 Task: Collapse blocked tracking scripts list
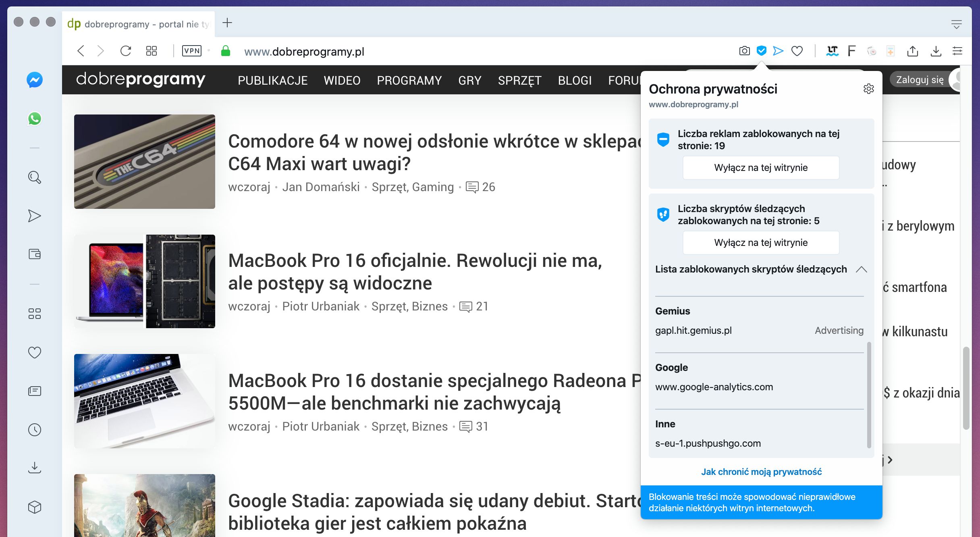(x=861, y=269)
